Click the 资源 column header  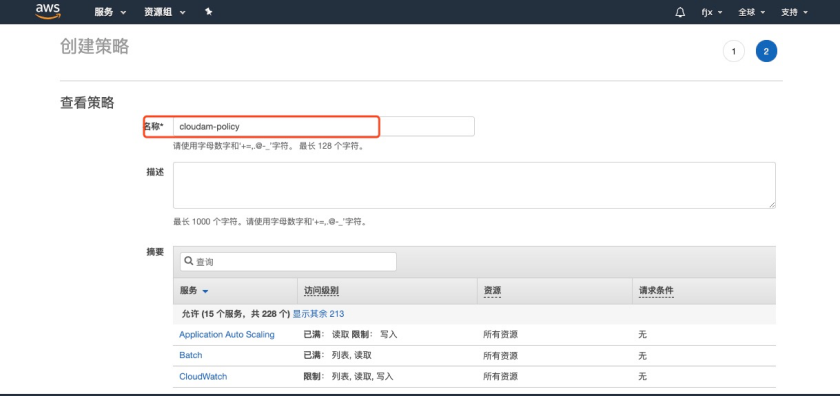coord(492,290)
